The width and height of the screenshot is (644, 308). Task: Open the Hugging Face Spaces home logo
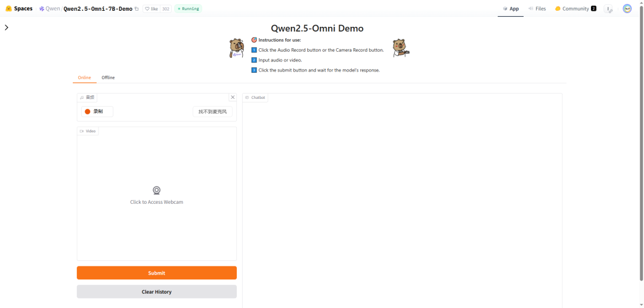pos(19,8)
